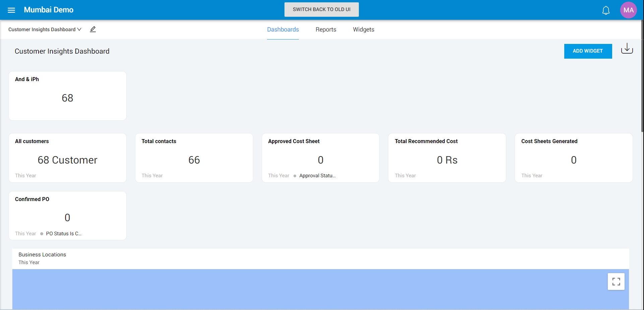The height and width of the screenshot is (310, 644).
Task: Click the Add Widget button
Action: pyautogui.click(x=588, y=51)
